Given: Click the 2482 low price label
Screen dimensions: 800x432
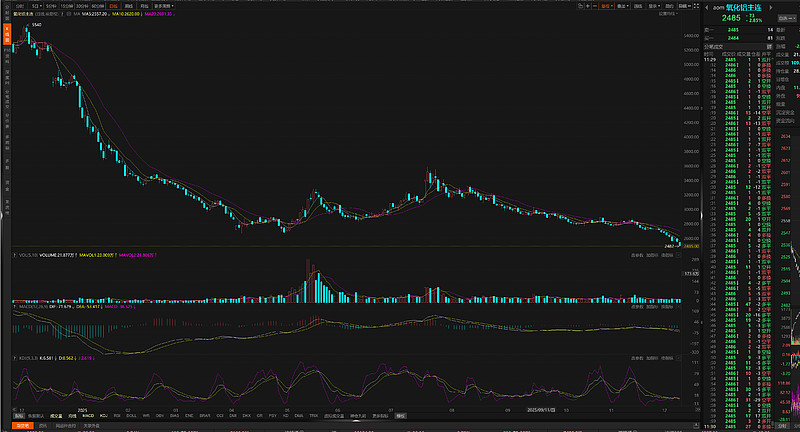Looking at the screenshot, I should tap(669, 246).
